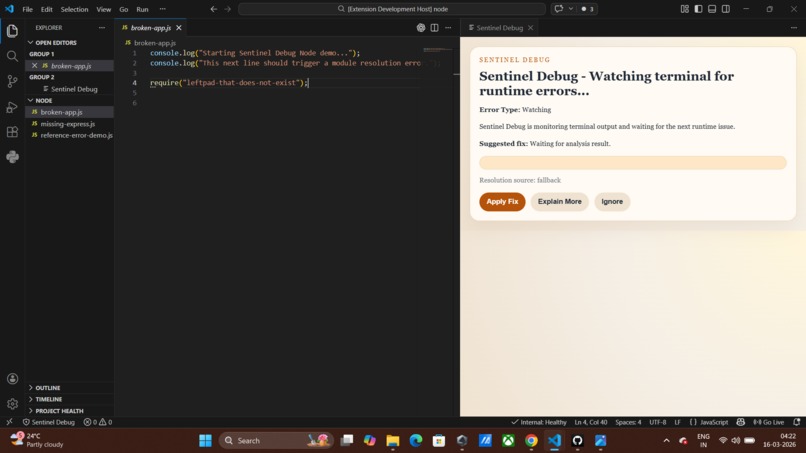The image size is (806, 453).
Task: Open the Selection menu
Action: coord(75,9)
